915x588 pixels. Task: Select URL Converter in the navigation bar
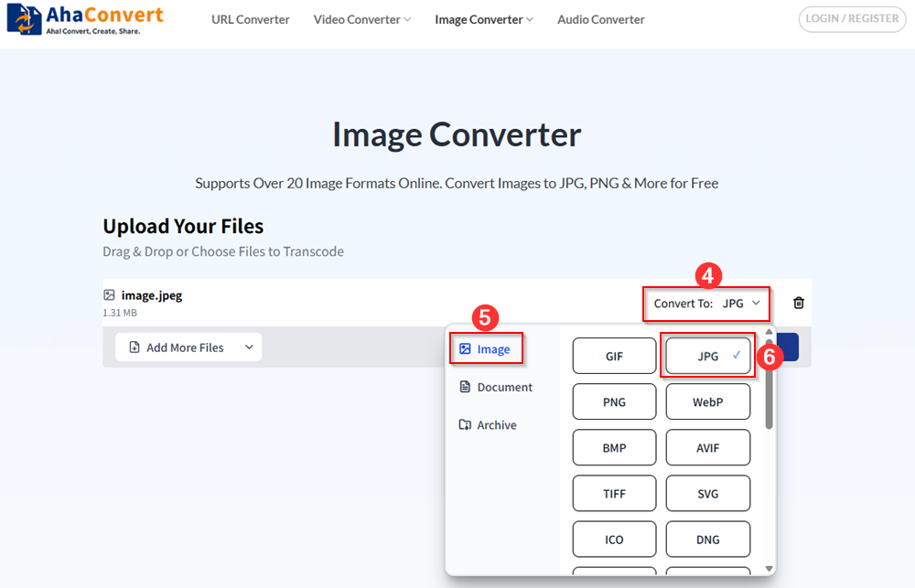pos(250,19)
